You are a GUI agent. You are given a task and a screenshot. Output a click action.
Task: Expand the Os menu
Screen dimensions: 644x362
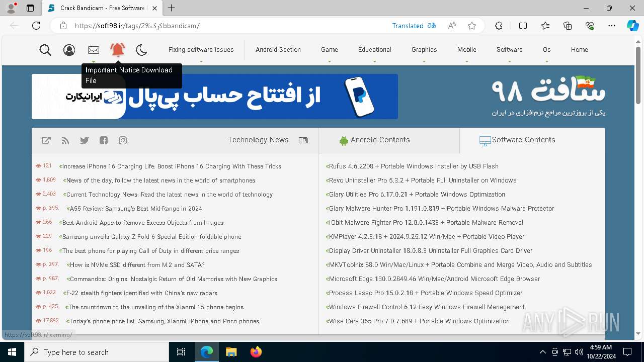click(547, 50)
